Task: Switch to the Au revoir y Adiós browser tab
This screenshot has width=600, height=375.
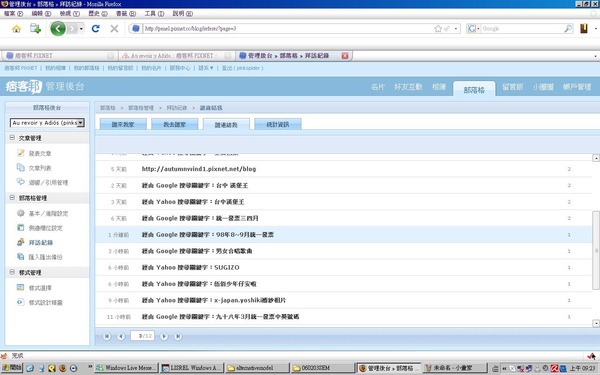Action: pos(176,56)
